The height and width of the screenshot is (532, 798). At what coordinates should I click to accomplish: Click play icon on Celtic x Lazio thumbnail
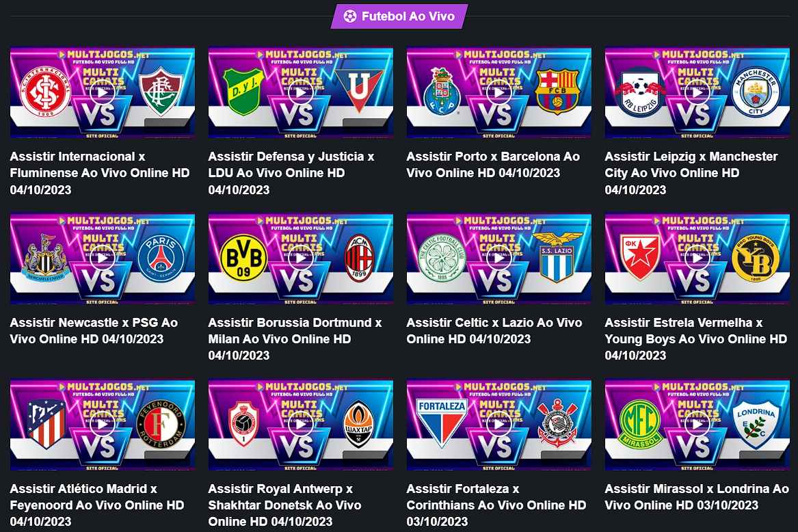[498, 258]
